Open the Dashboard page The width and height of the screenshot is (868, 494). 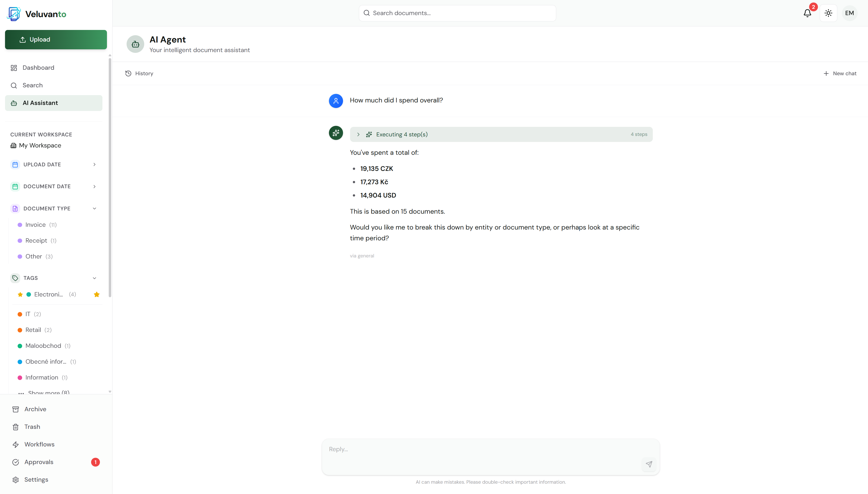pos(54,68)
